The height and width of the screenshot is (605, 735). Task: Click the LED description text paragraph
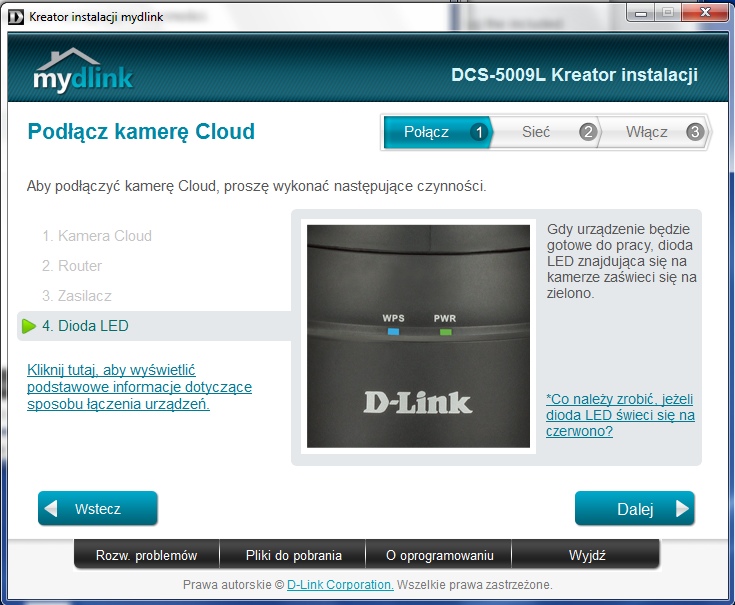(x=622, y=261)
